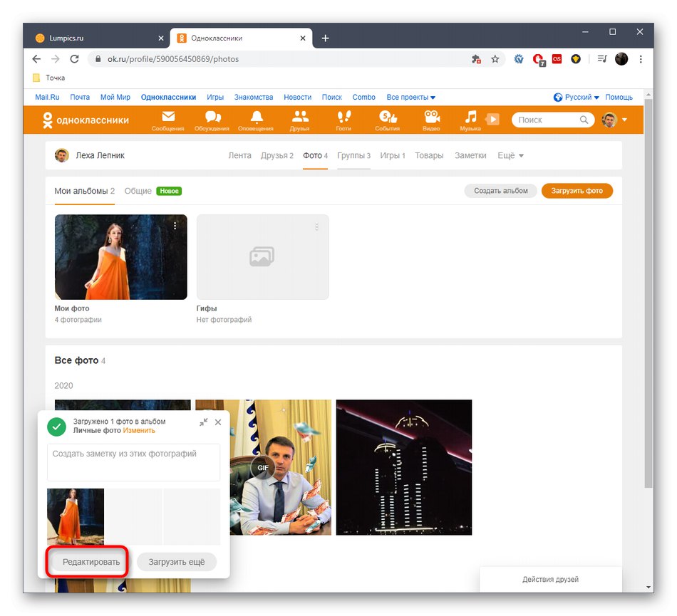Click the note text field in popup
The height and width of the screenshot is (616, 677).
(x=133, y=462)
